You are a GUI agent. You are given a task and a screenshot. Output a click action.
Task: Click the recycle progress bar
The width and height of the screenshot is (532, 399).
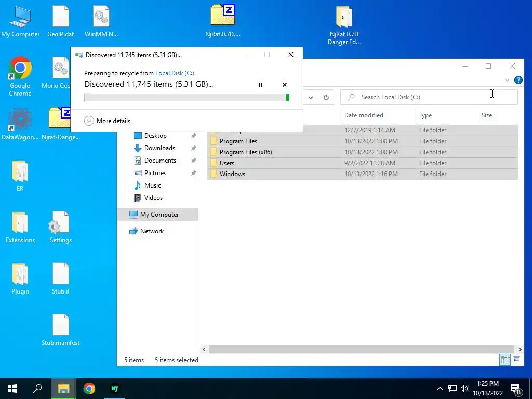tap(187, 97)
